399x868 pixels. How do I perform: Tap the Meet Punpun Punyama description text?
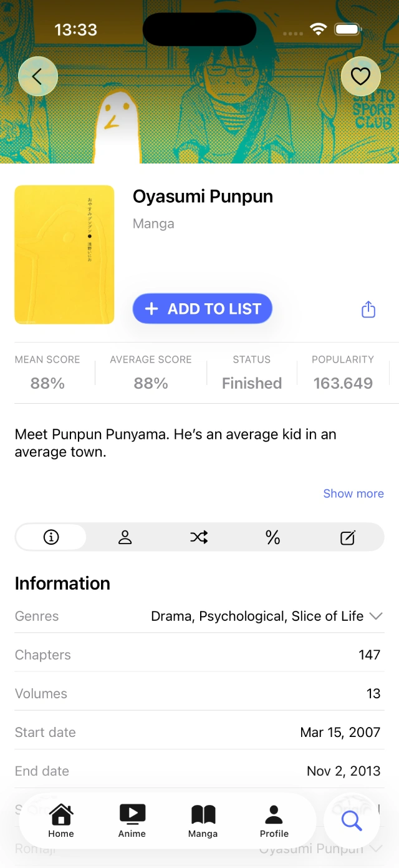(x=175, y=443)
